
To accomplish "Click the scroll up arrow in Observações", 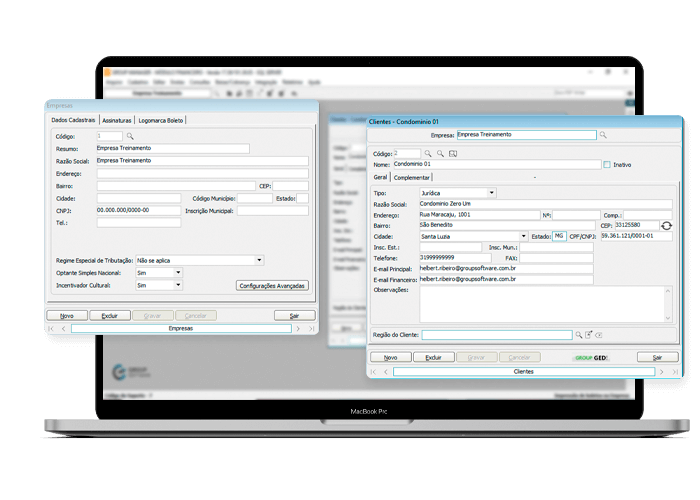I will click(668, 291).
